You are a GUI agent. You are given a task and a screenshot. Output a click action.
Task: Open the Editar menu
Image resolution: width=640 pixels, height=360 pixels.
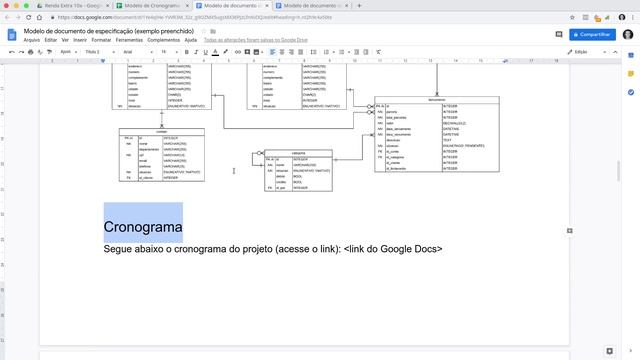[x=51, y=40]
